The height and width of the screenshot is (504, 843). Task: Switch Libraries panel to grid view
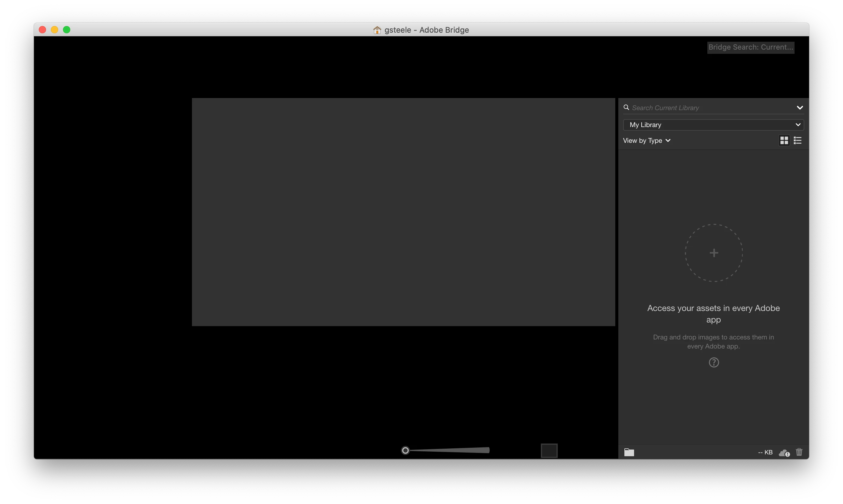click(784, 140)
